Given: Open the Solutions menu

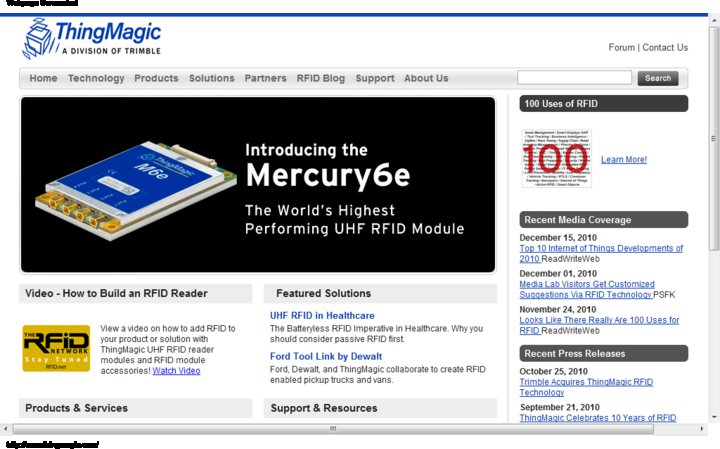Looking at the screenshot, I should (212, 78).
